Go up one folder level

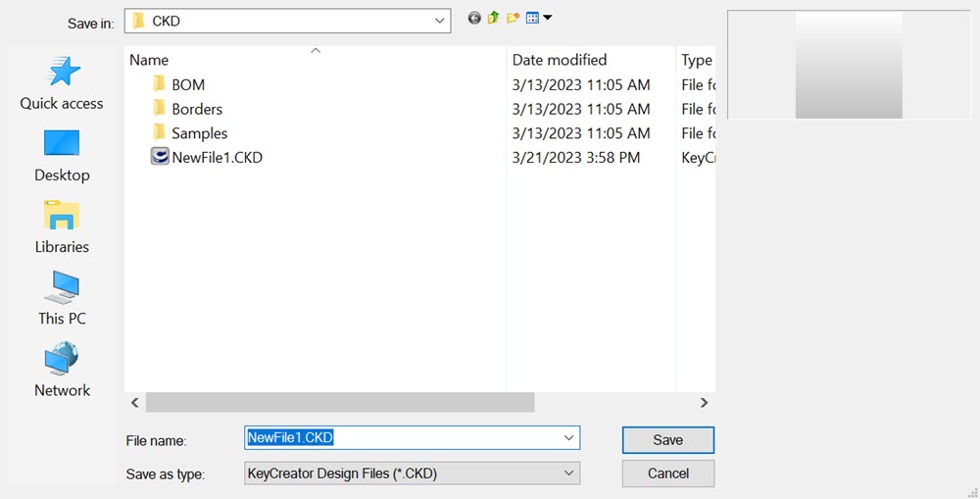[494, 18]
